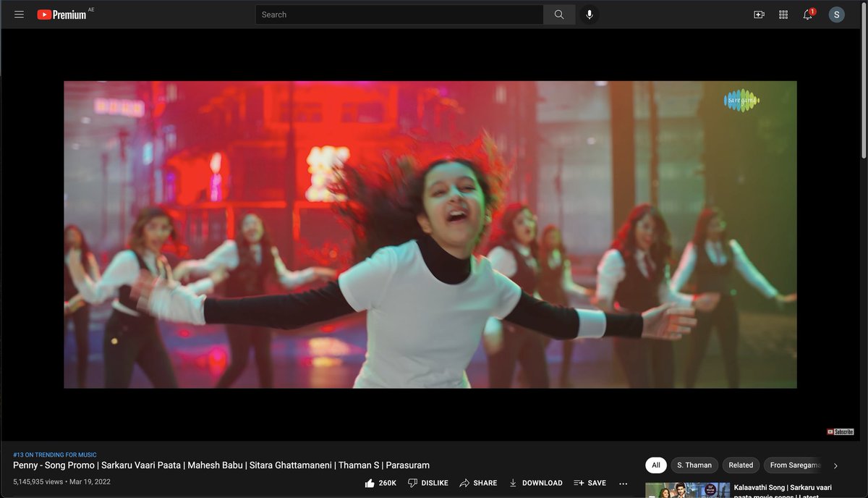Select the Related filter chip
868x498 pixels.
click(x=741, y=465)
